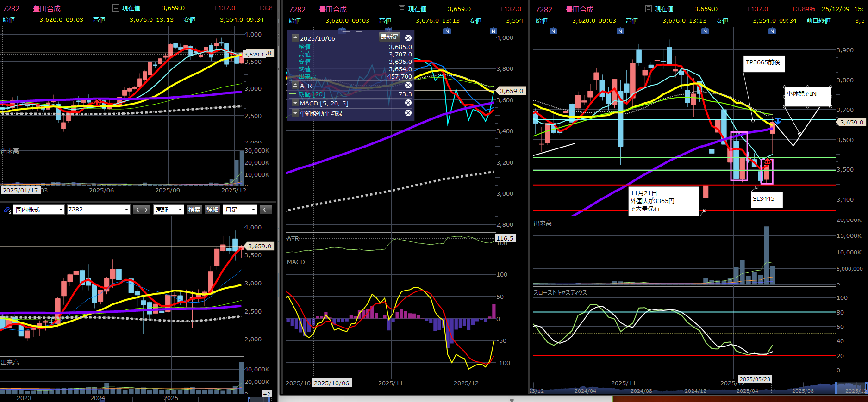The width and height of the screenshot is (868, 402).
Task: Click the 検索 search button
Action: coord(194,210)
